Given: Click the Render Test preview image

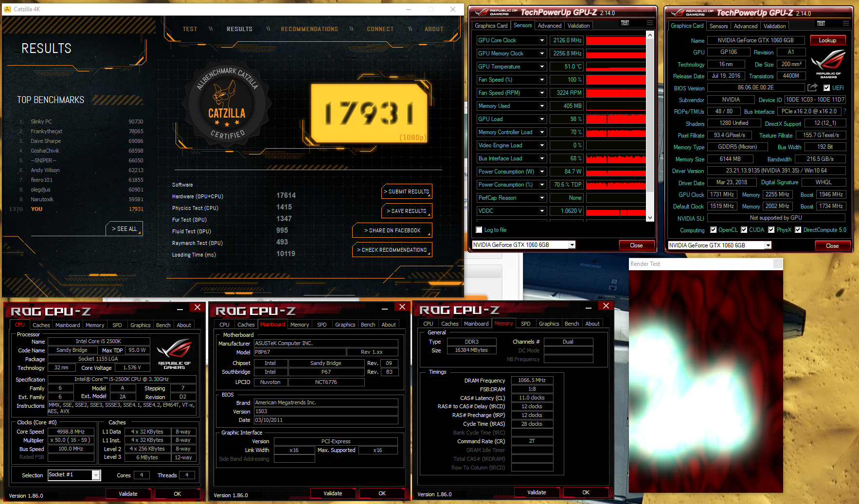Looking at the screenshot, I should click(x=706, y=382).
